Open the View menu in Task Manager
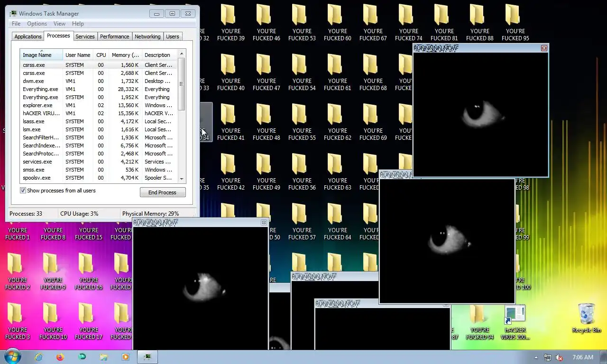The image size is (607, 364). (59, 24)
